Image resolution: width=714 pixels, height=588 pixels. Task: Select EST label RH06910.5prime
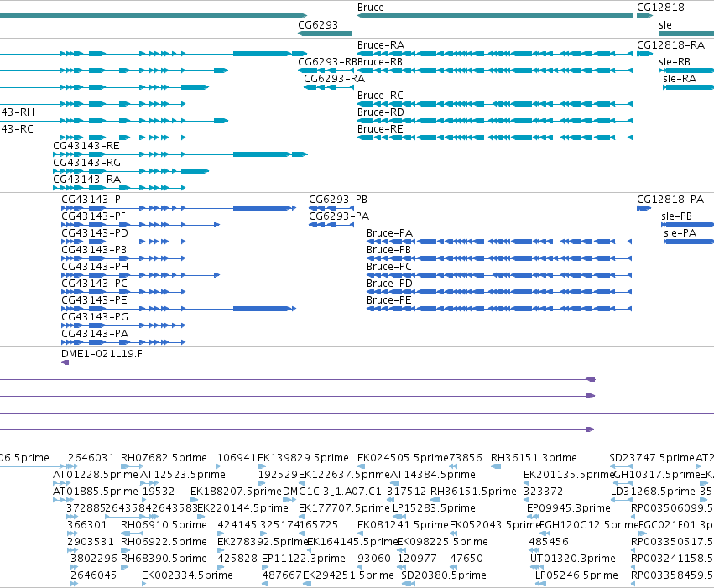coord(164,526)
